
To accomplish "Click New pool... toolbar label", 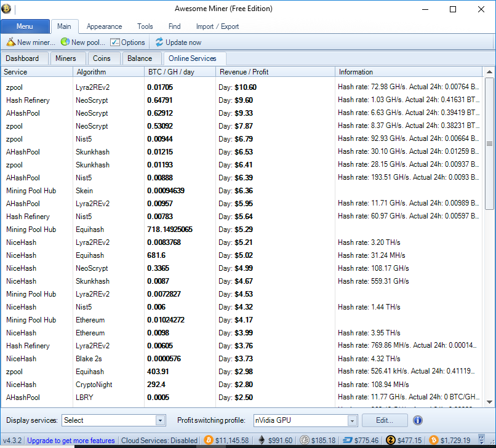I will click(x=88, y=42).
